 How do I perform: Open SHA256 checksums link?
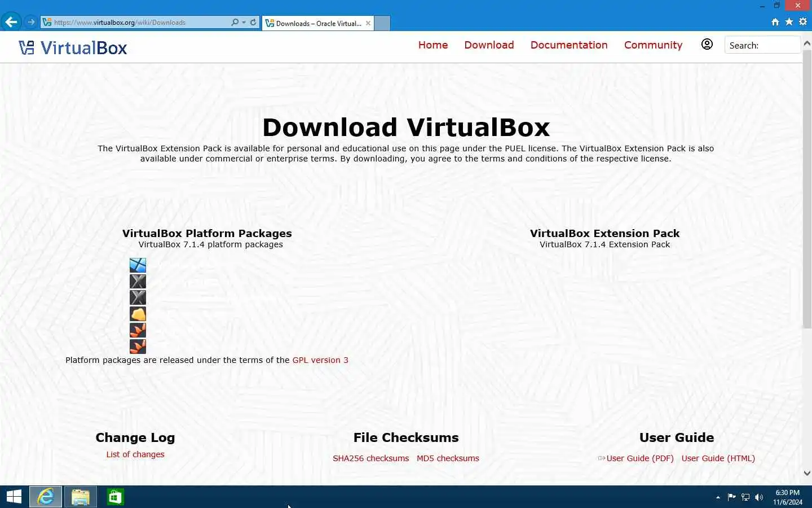[370, 458]
